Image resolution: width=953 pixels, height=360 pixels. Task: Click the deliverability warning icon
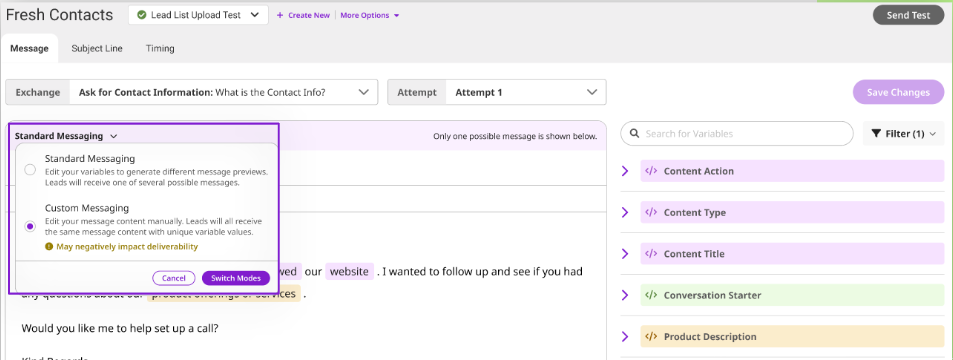pos(49,247)
